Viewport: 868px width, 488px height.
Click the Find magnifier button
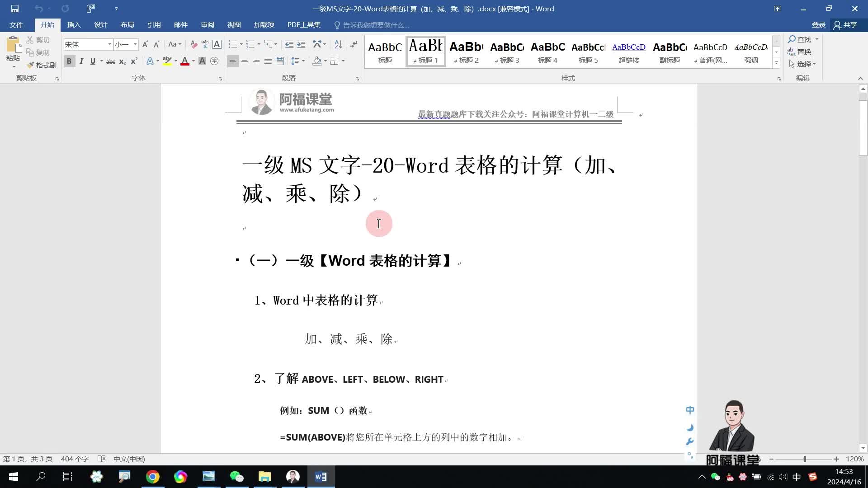pos(800,39)
